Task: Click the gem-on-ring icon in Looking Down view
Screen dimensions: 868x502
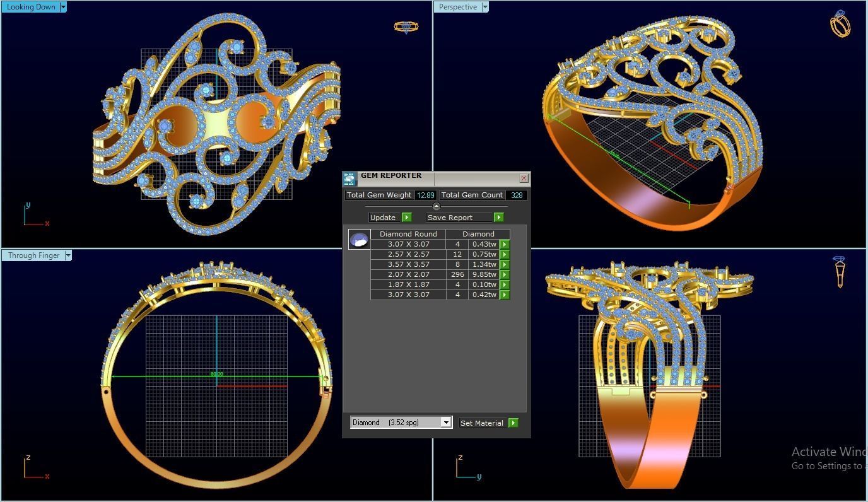Action: pos(406,27)
